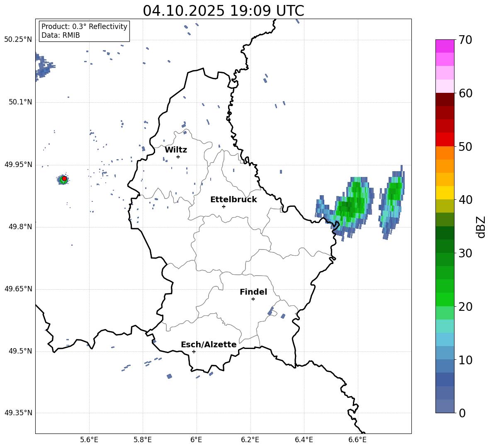Click the easternmost rain cell at the map edge
The width and height of the screenshot is (491, 448).
click(x=392, y=203)
